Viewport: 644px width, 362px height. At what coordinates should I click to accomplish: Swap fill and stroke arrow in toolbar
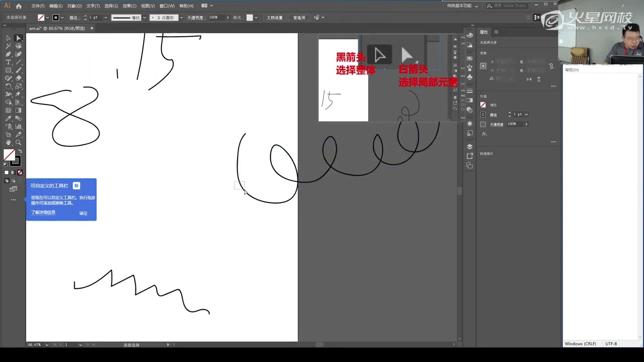(x=20, y=151)
